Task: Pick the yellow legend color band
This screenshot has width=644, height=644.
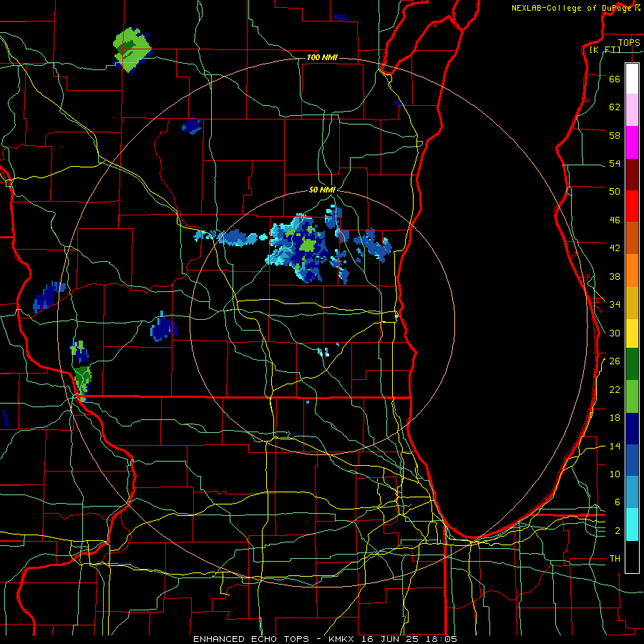Action: 632,333
